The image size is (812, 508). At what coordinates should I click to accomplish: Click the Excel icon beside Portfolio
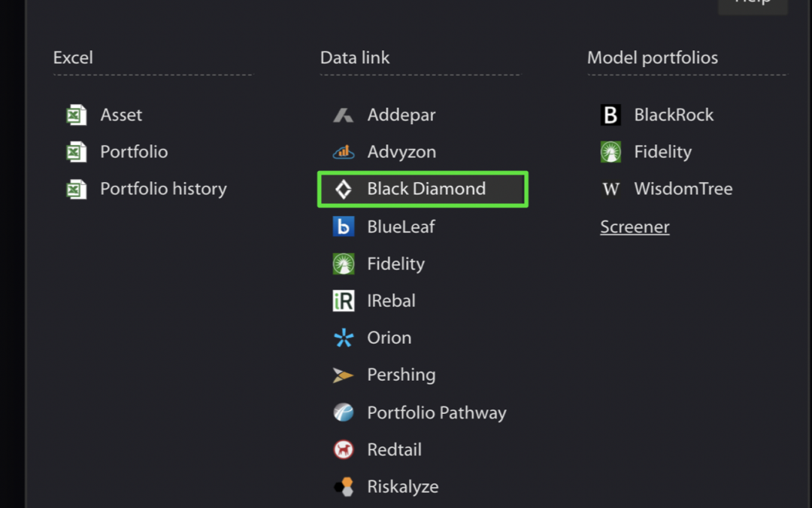[x=77, y=152]
